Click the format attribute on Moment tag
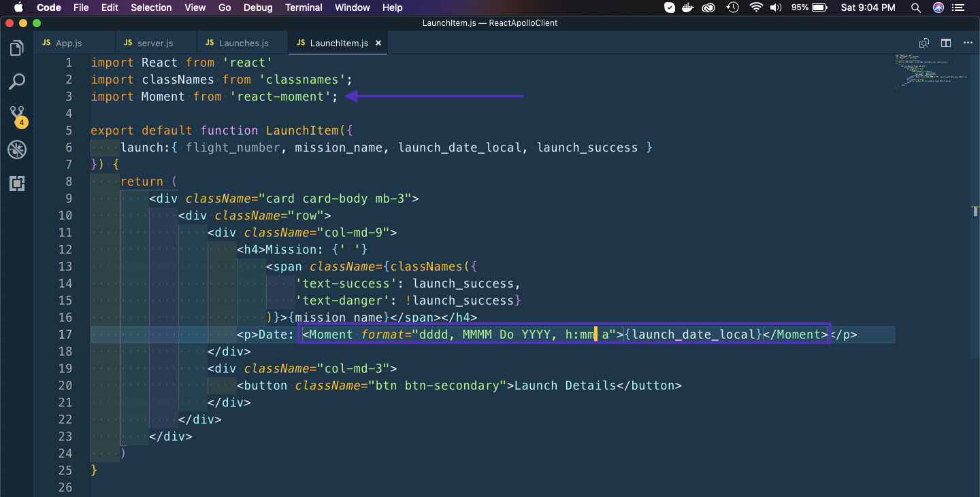Image resolution: width=980 pixels, height=497 pixels. [382, 335]
